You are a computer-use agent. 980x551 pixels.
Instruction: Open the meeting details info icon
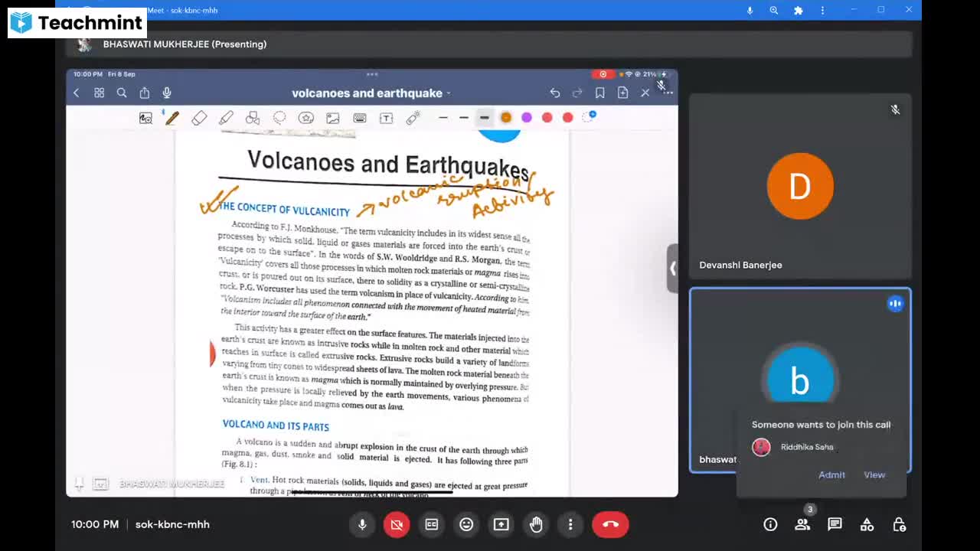tap(770, 524)
